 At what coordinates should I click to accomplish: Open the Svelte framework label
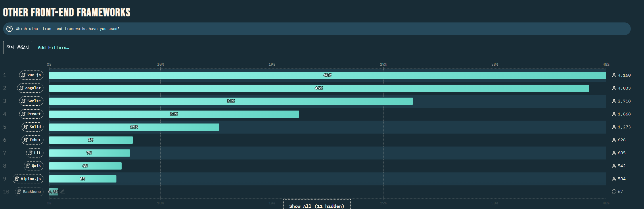pos(31,101)
